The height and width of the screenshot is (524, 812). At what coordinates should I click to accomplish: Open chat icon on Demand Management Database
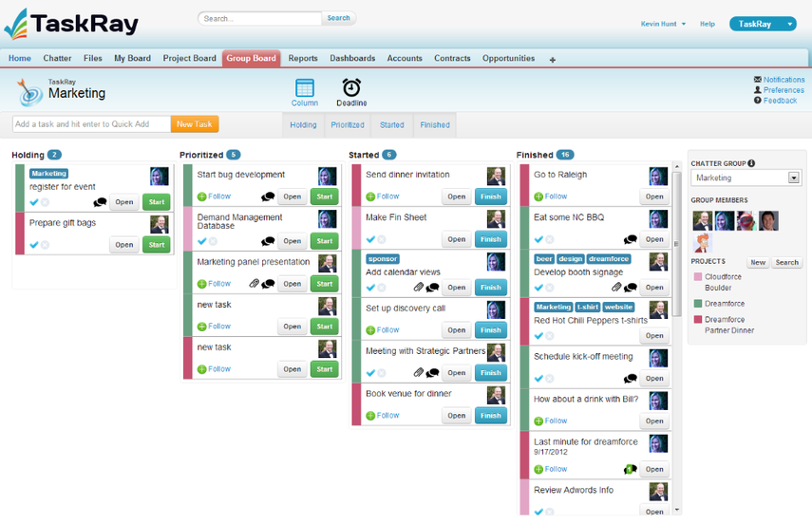(x=268, y=241)
